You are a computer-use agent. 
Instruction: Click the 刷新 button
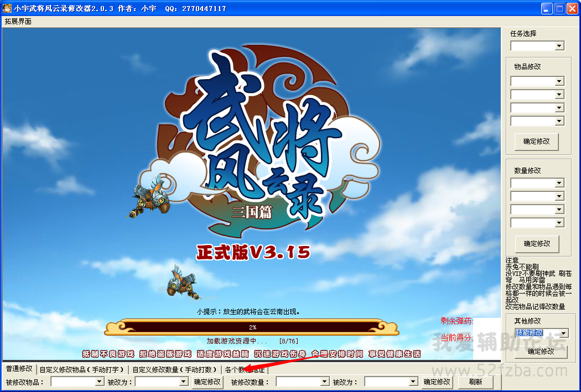coord(475,382)
